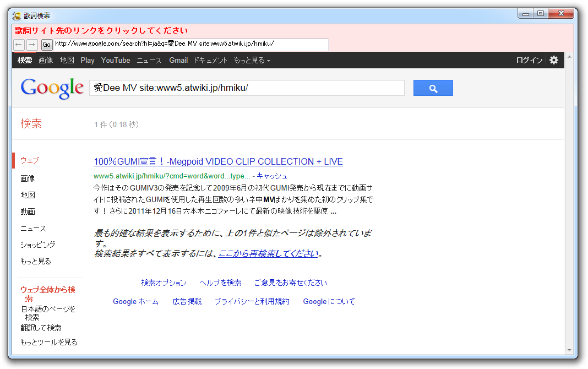Click the forward arrow navigation button
This screenshot has height=369, width=588.
32,45
